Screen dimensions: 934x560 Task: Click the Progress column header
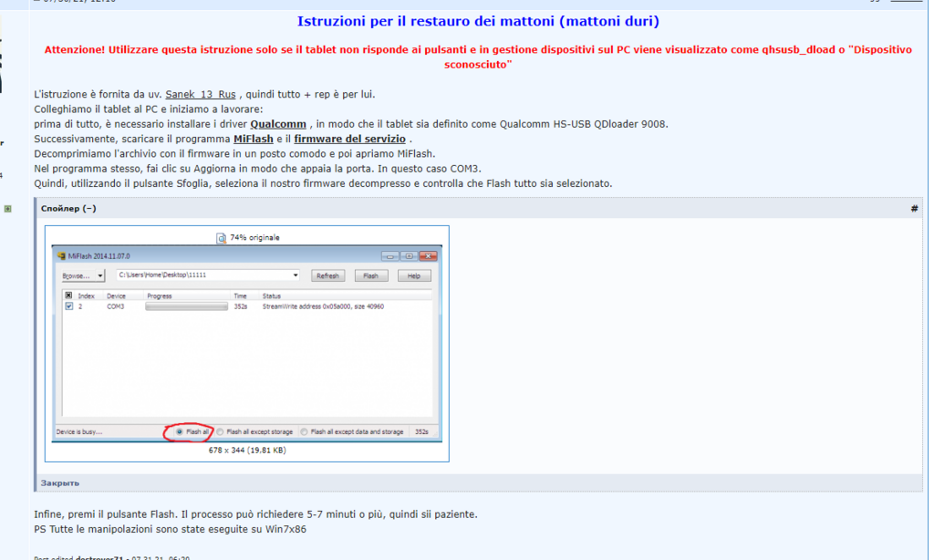click(159, 296)
